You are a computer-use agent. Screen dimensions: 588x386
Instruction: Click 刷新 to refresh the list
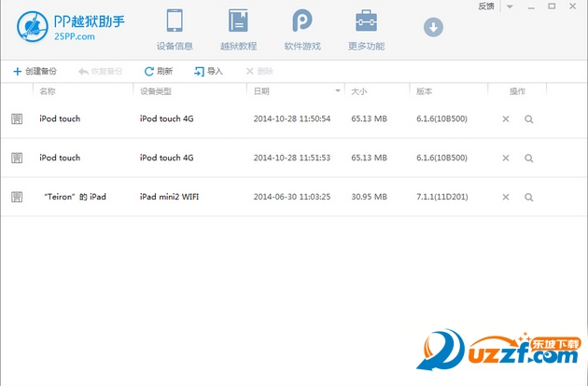(159, 71)
